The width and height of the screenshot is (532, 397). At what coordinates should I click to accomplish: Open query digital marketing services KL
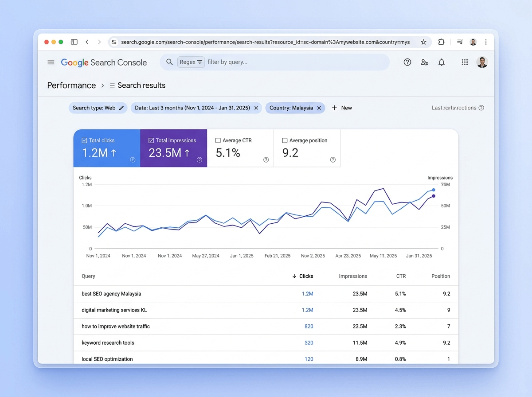(114, 310)
